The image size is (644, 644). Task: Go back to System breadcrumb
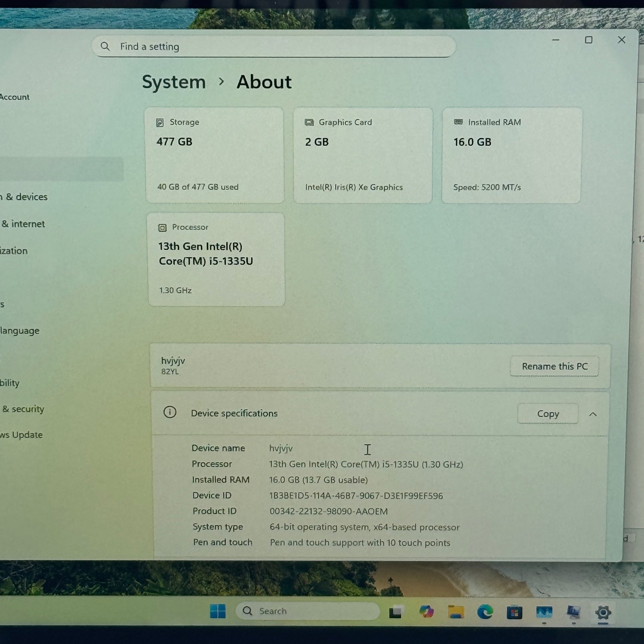coord(174,82)
